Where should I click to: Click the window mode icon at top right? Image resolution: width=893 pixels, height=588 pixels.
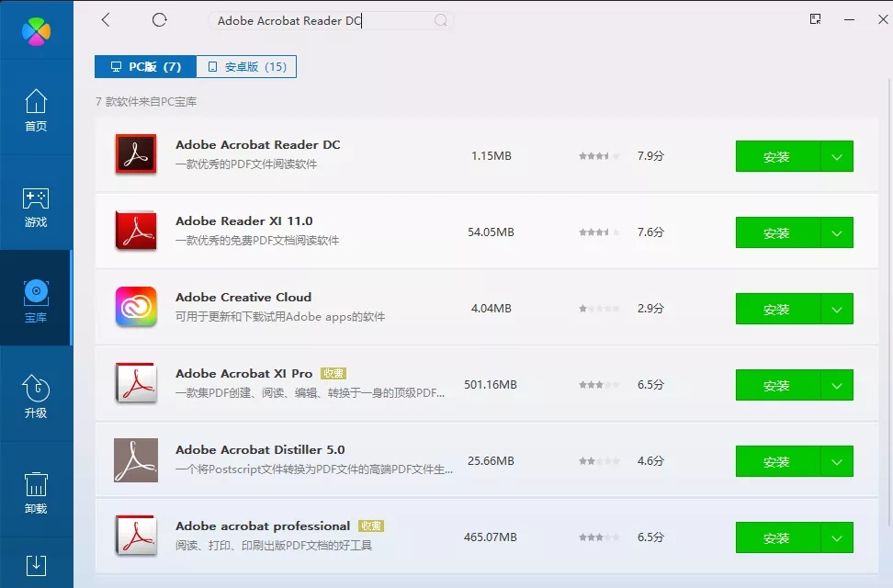(x=815, y=19)
